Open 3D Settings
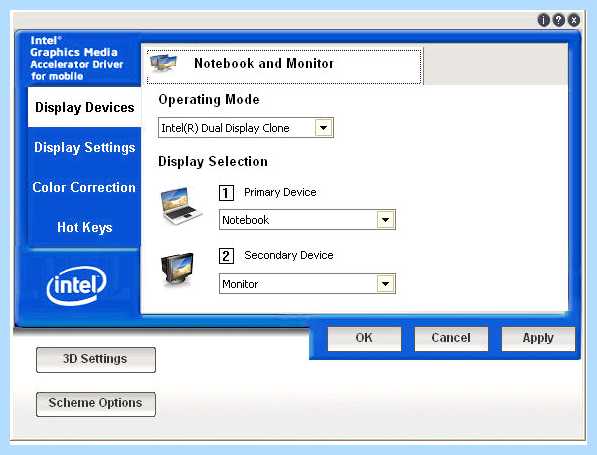 [x=96, y=359]
